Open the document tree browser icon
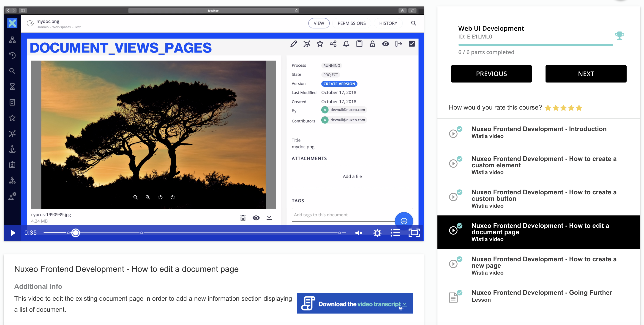Image resolution: width=644 pixels, height=325 pixels. click(12, 39)
